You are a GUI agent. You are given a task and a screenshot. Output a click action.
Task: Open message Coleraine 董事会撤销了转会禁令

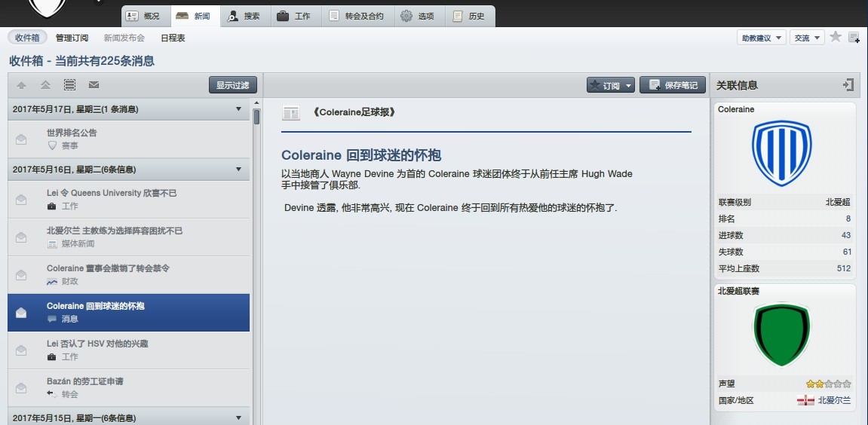(108, 268)
